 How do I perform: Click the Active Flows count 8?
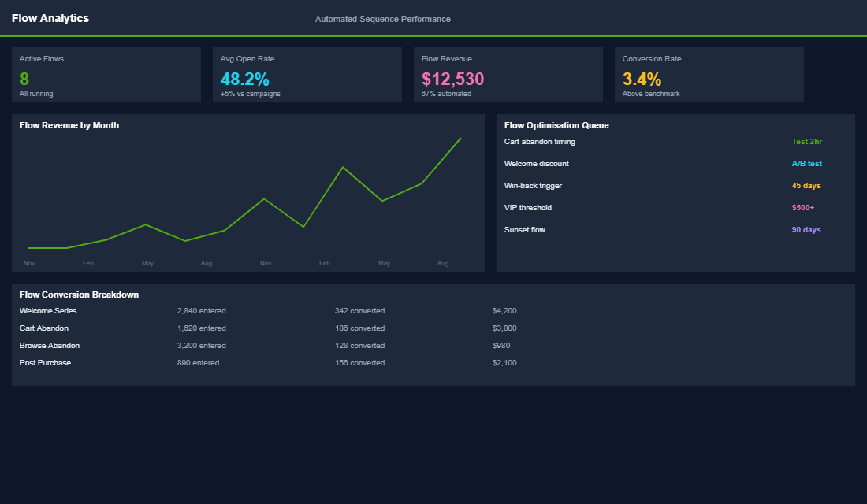pos(24,79)
